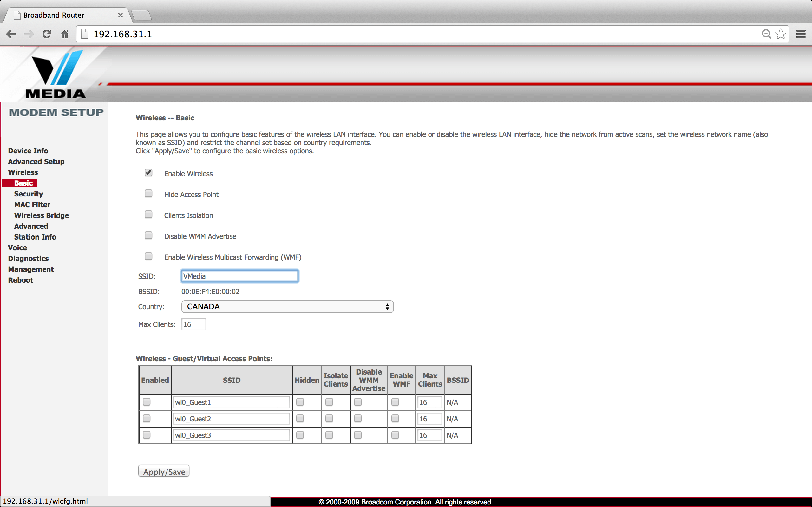
Task: Click the Max Clients field
Action: (x=193, y=324)
